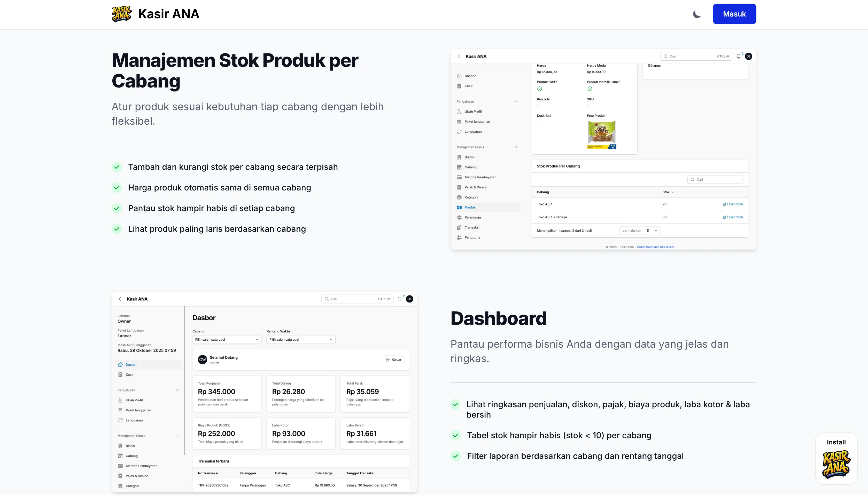
Task: Open the per halaman dropdown
Action: point(640,231)
